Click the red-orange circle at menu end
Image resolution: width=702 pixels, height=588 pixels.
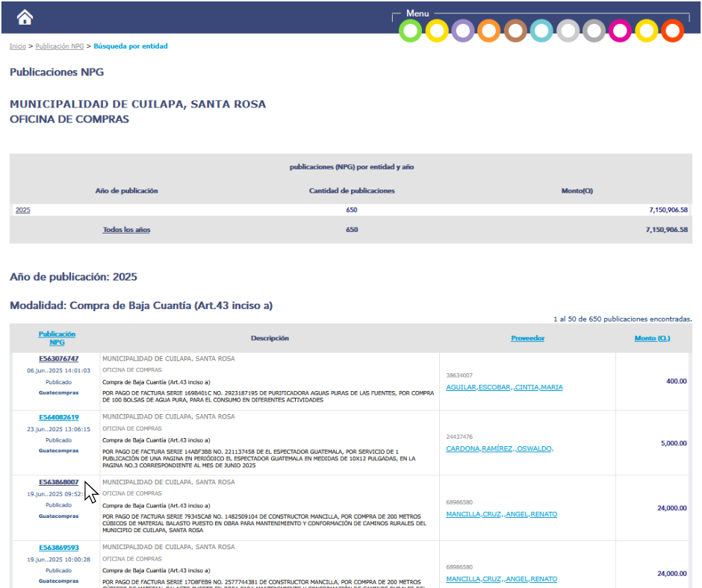[672, 31]
